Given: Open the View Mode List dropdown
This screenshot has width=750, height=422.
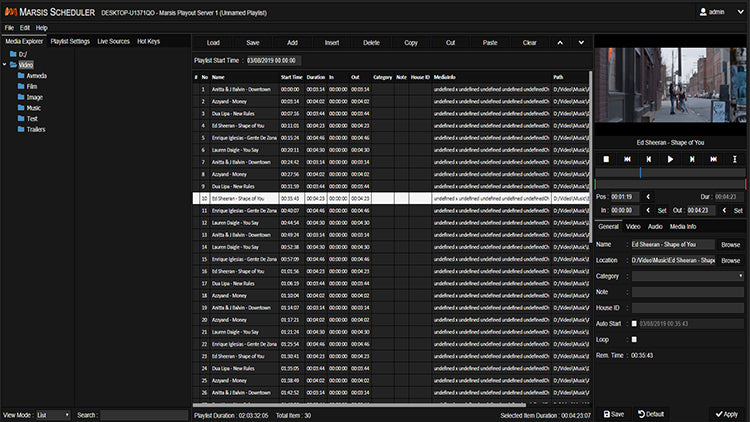Looking at the screenshot, I should [x=52, y=414].
